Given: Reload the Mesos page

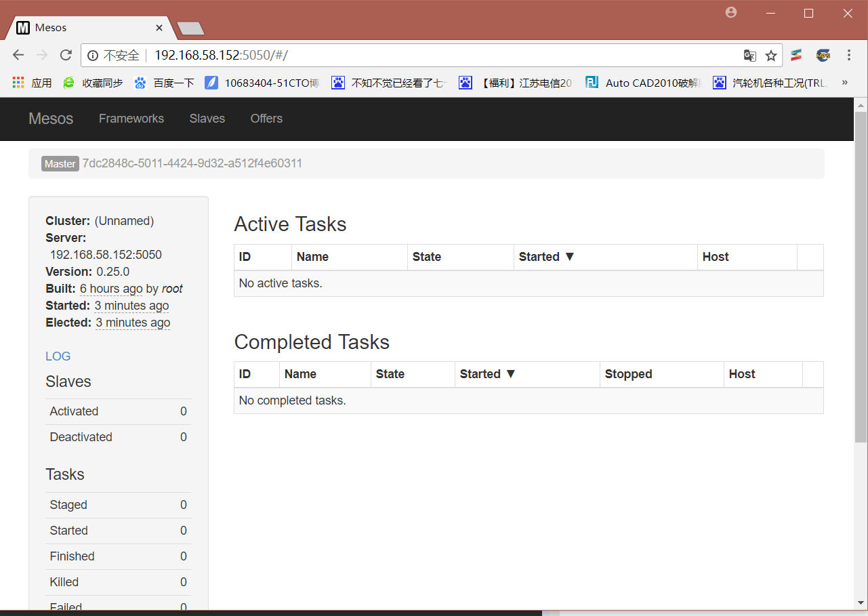Looking at the screenshot, I should tap(66, 55).
